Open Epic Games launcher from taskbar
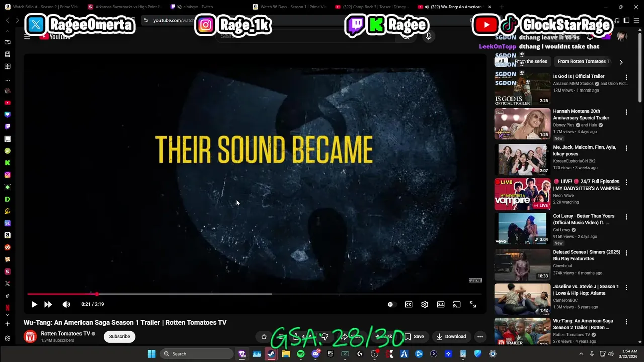The image size is (644, 362). click(x=330, y=354)
